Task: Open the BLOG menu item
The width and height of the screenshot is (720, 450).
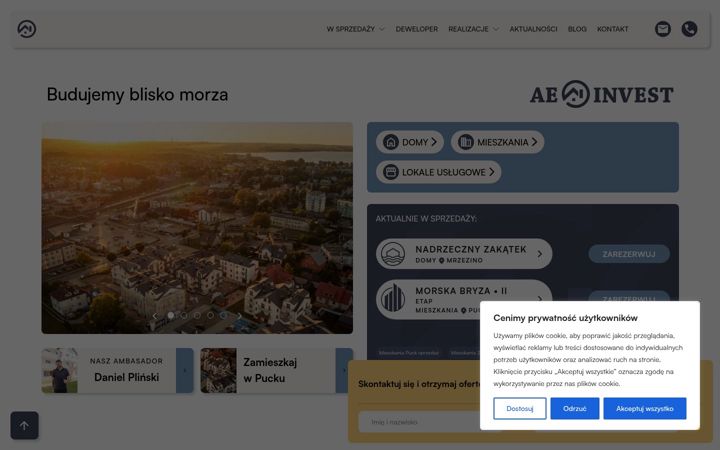Action: 577,29
